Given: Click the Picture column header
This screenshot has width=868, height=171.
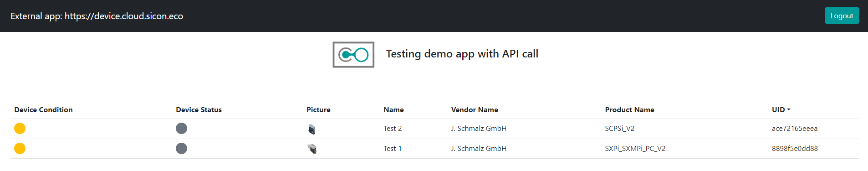Looking at the screenshot, I should coord(318,110).
